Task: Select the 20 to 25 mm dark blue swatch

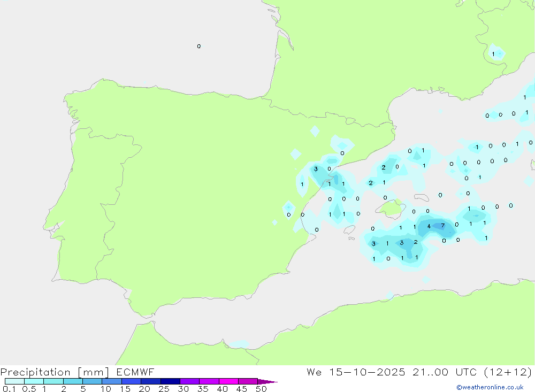Action: 150,381
